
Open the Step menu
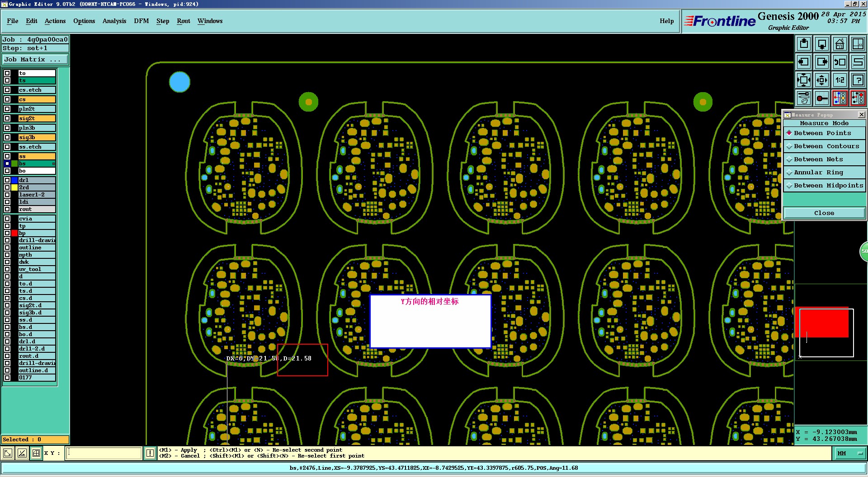tap(163, 21)
